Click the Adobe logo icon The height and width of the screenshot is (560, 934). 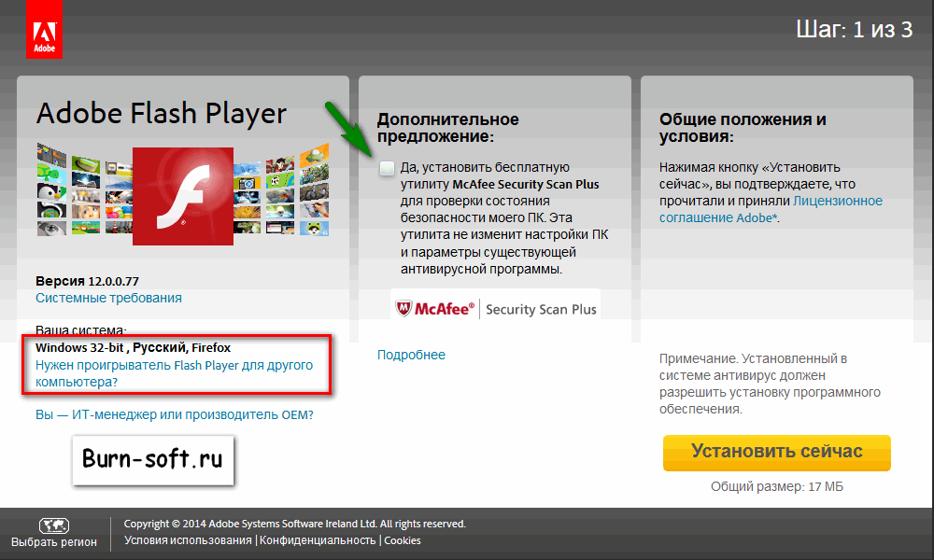pos(44,29)
